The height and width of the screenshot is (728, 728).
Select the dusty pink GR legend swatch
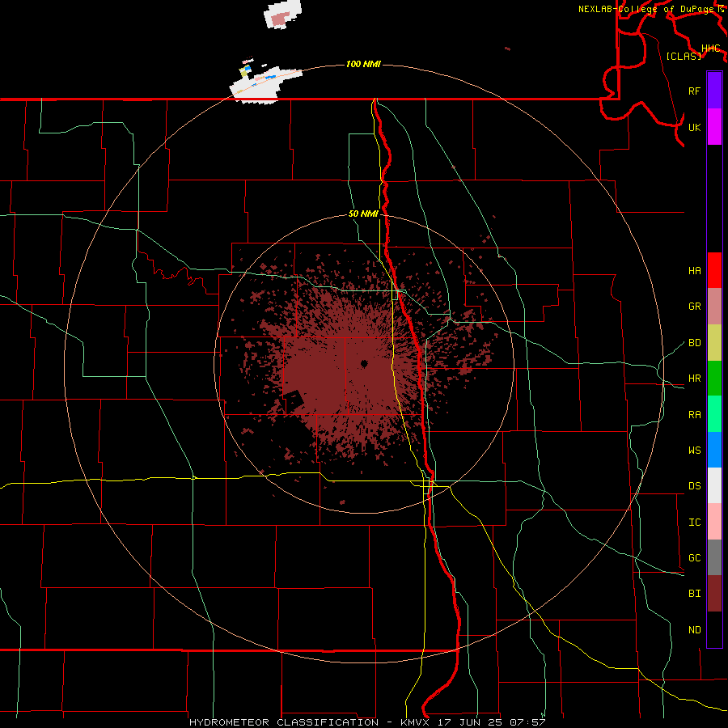tap(714, 307)
